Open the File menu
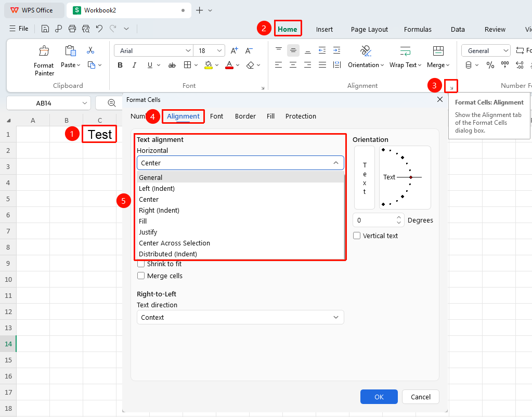The height and width of the screenshot is (417, 532). 19,29
